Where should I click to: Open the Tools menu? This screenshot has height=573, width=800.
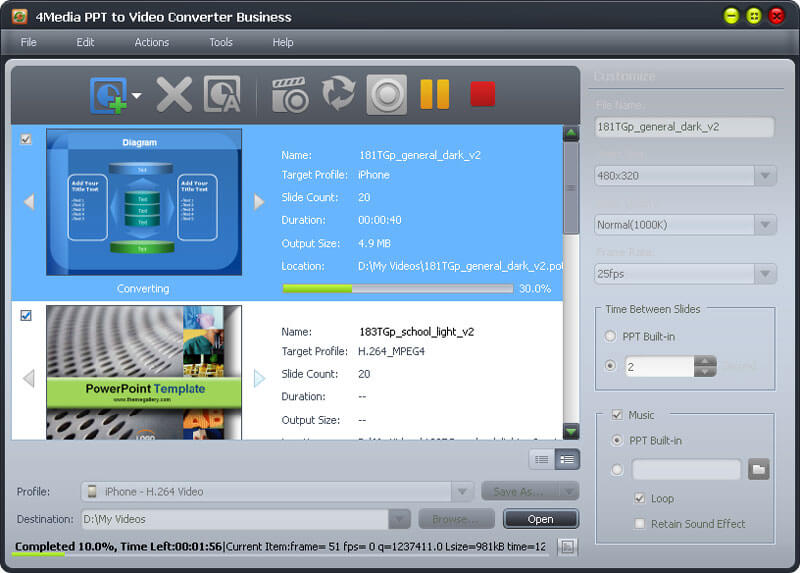click(221, 42)
